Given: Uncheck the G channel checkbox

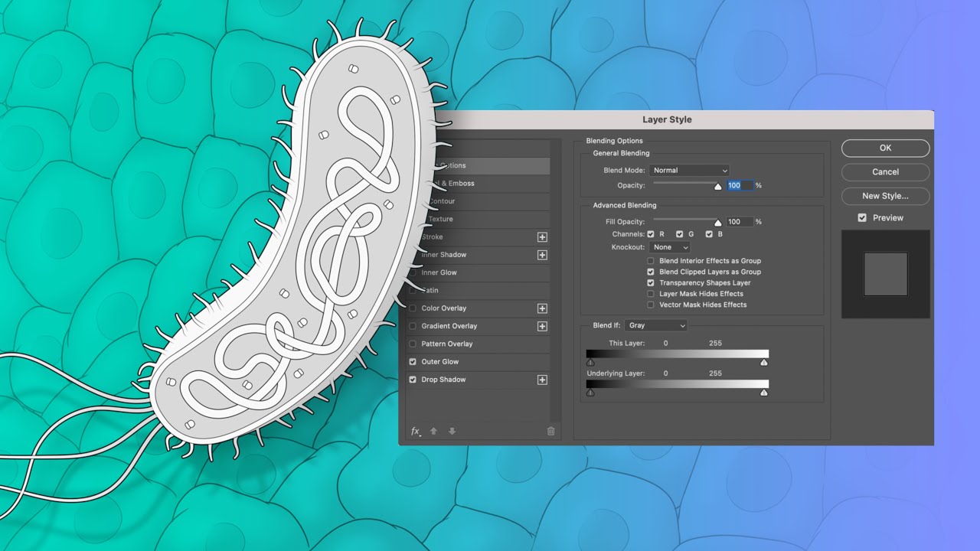Looking at the screenshot, I should (x=679, y=234).
